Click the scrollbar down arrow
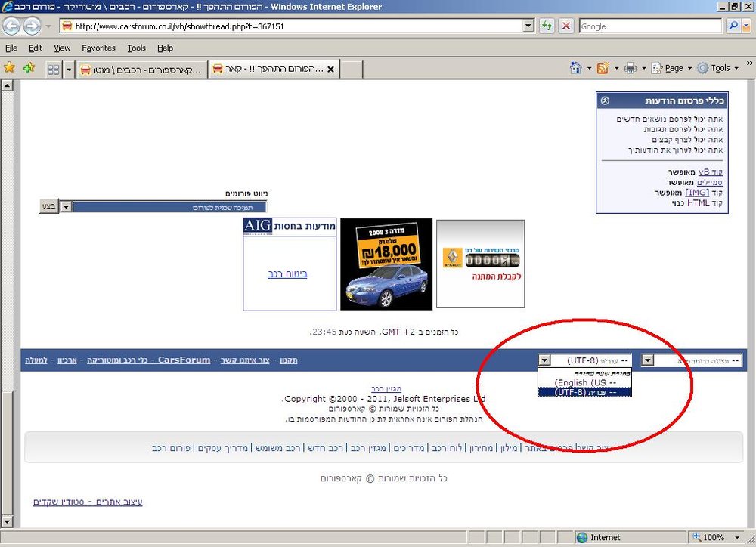 point(7,521)
